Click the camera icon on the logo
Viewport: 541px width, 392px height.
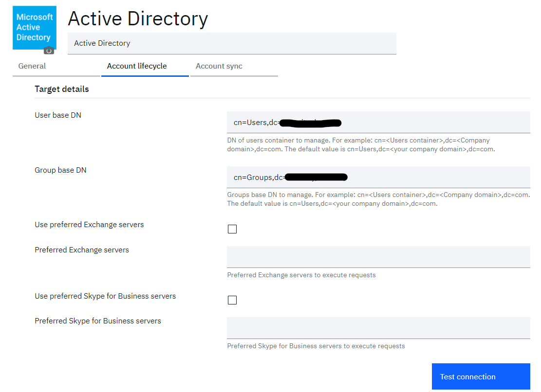click(x=49, y=51)
